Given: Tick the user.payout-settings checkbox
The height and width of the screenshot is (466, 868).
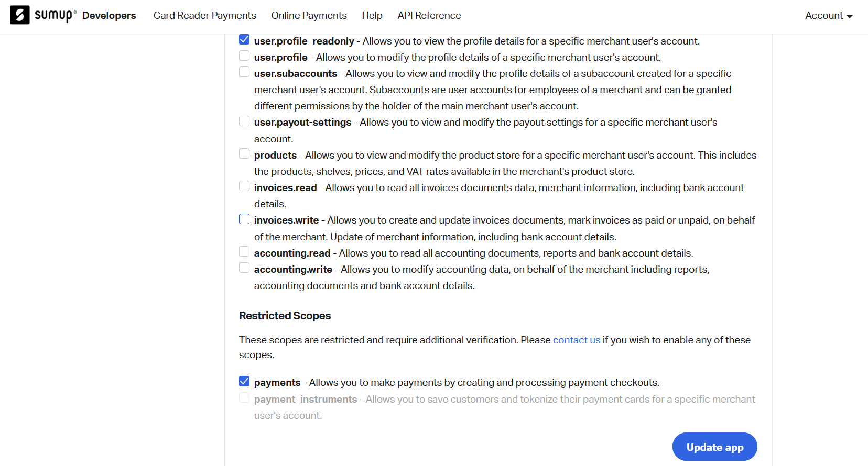Looking at the screenshot, I should (x=244, y=121).
